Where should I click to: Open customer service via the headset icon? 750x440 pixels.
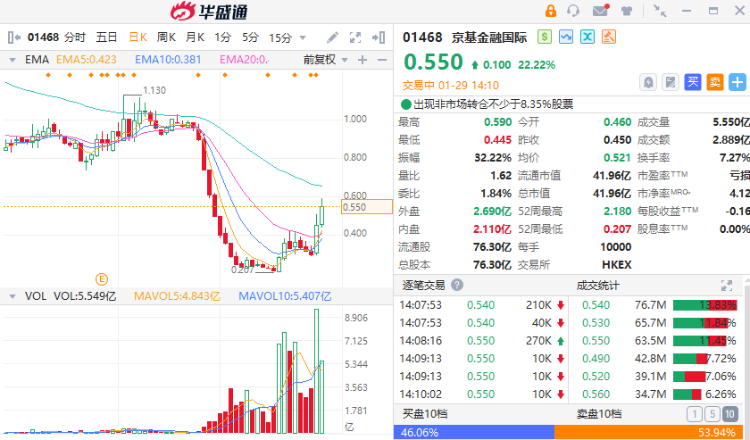(x=573, y=11)
